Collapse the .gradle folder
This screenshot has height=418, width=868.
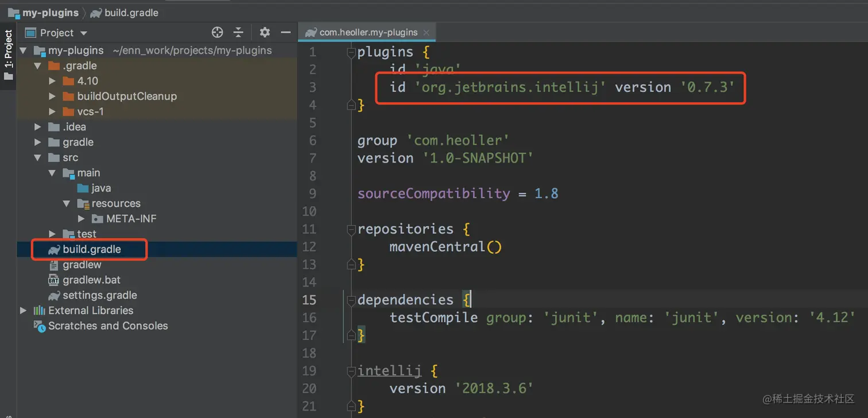click(x=37, y=65)
